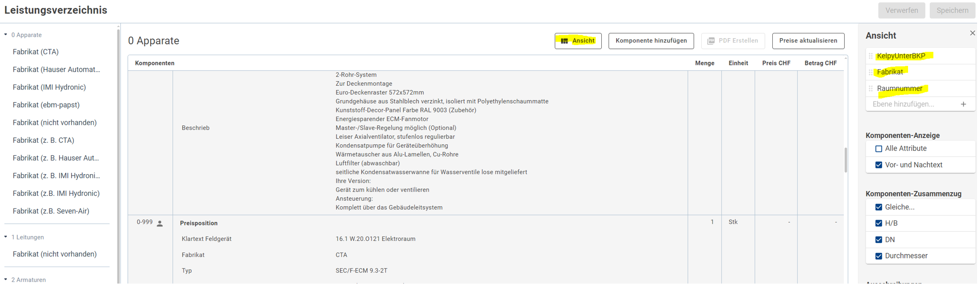Collapse the 0 Apparate tree section

point(6,35)
